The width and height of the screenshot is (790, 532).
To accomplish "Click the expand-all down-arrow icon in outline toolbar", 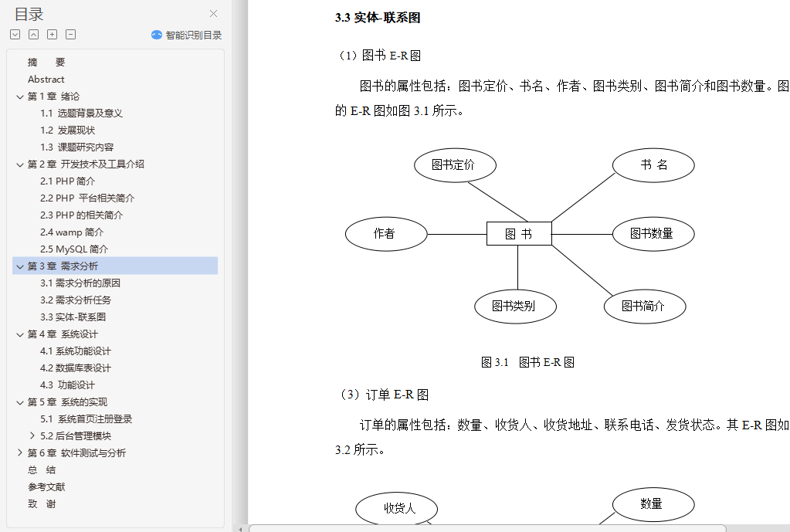I will [15, 34].
